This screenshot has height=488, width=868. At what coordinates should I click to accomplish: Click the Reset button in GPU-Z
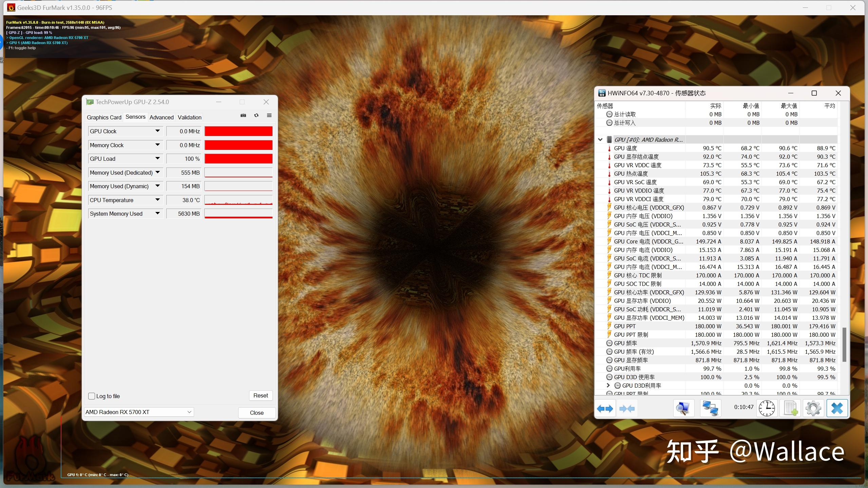coord(261,395)
